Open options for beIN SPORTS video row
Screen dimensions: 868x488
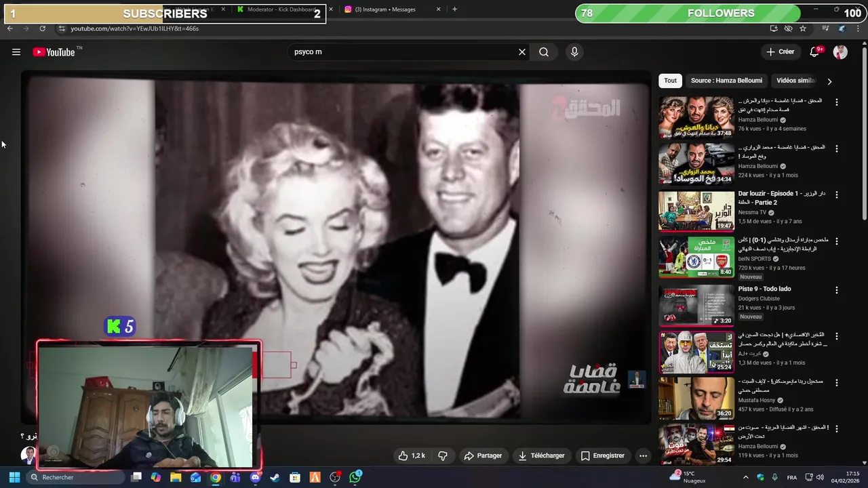(x=836, y=241)
